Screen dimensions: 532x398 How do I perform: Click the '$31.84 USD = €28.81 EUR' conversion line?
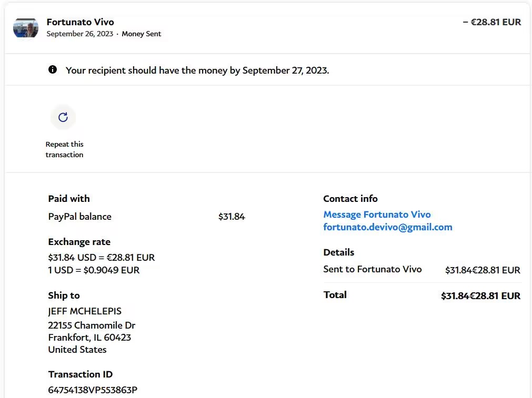(x=101, y=258)
